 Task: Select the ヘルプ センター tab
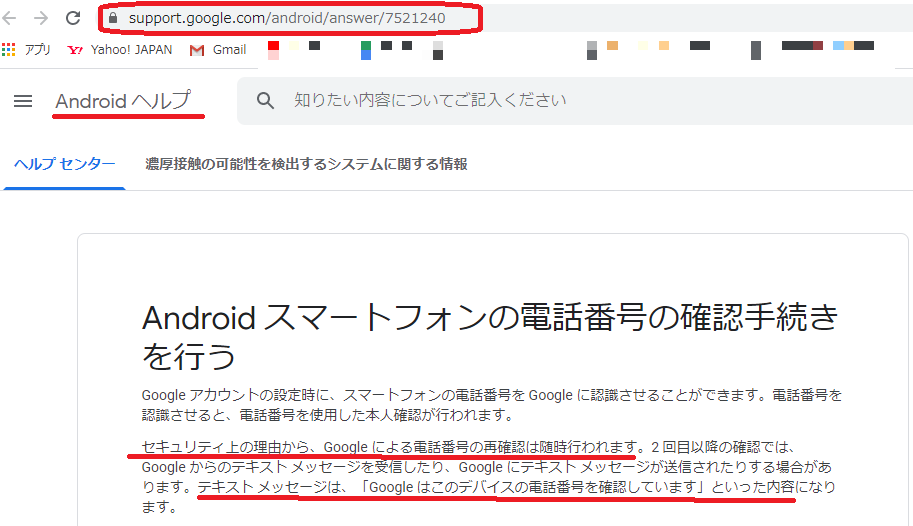pyautogui.click(x=65, y=164)
